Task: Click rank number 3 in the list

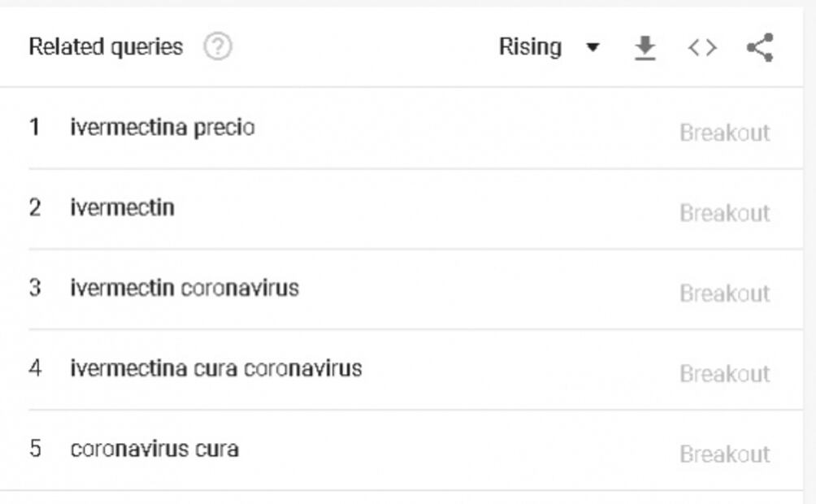Action: click(35, 288)
